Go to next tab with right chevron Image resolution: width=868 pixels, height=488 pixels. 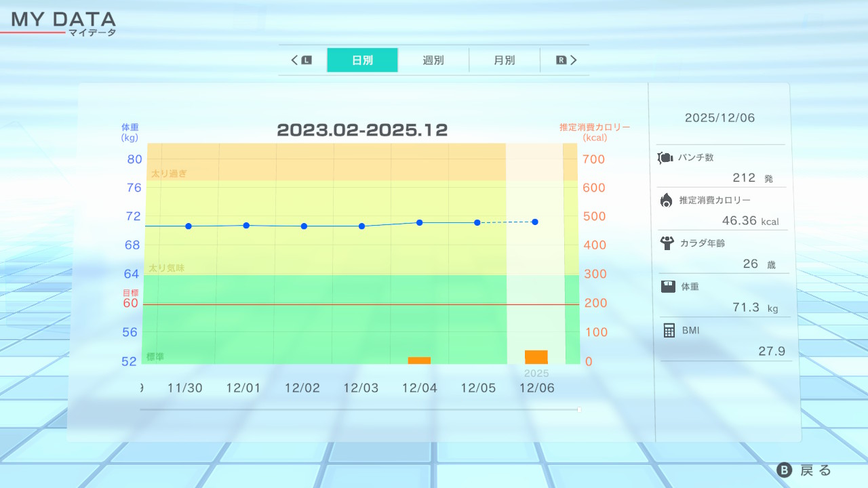tap(574, 60)
